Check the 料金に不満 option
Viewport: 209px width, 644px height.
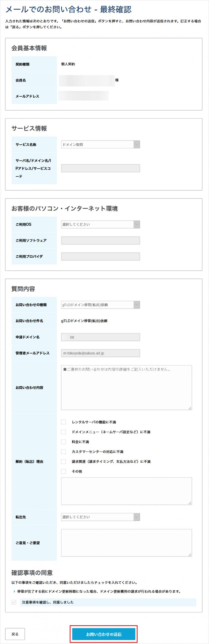pyautogui.click(x=63, y=442)
